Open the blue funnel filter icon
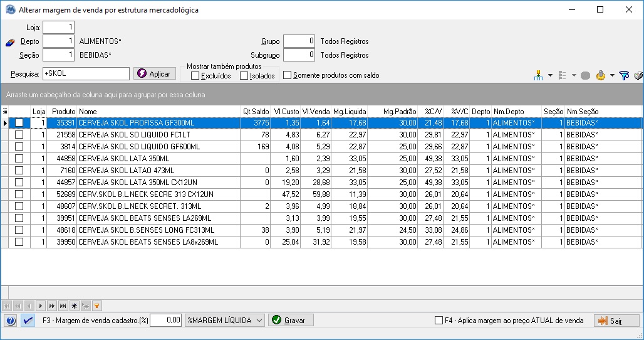Viewport: 644px width, 340px height. 624,75
